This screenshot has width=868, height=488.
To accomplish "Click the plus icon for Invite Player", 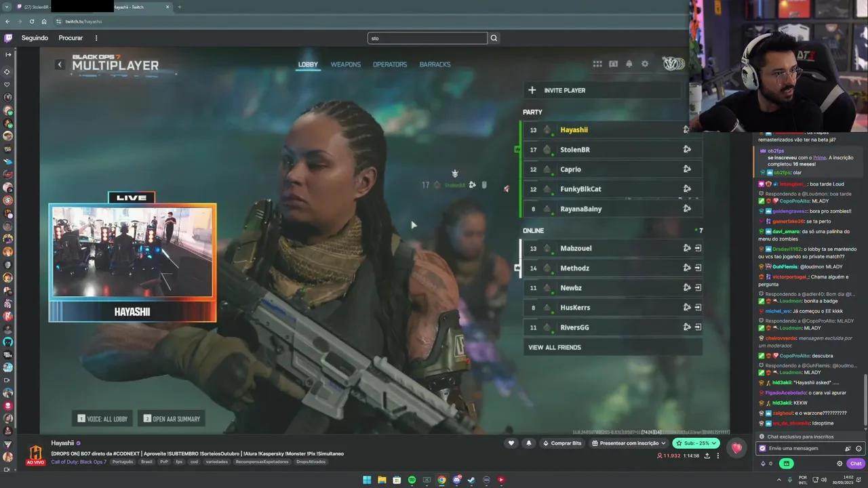I will coord(532,90).
